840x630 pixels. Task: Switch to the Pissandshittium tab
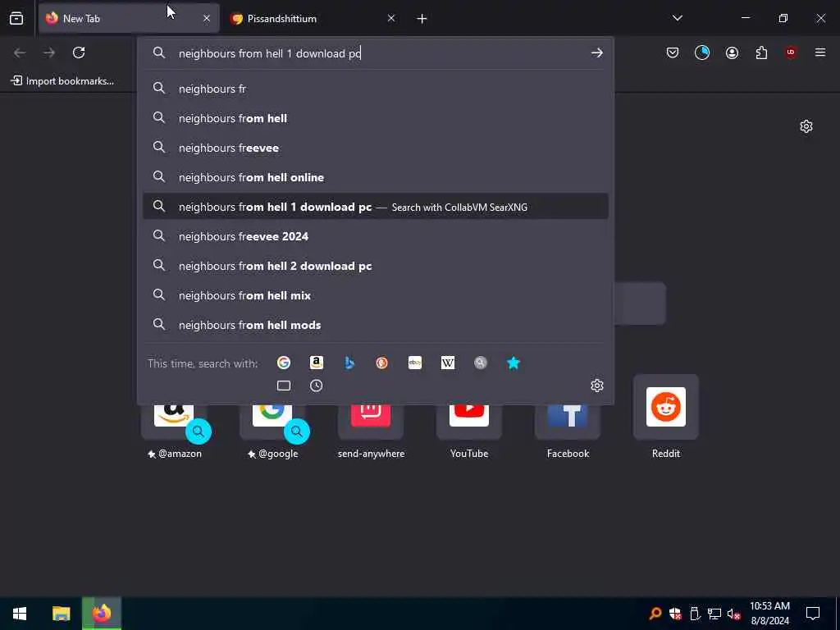click(x=313, y=18)
